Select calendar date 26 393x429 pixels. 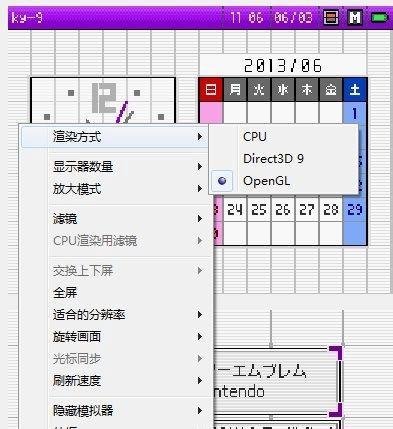click(x=283, y=210)
